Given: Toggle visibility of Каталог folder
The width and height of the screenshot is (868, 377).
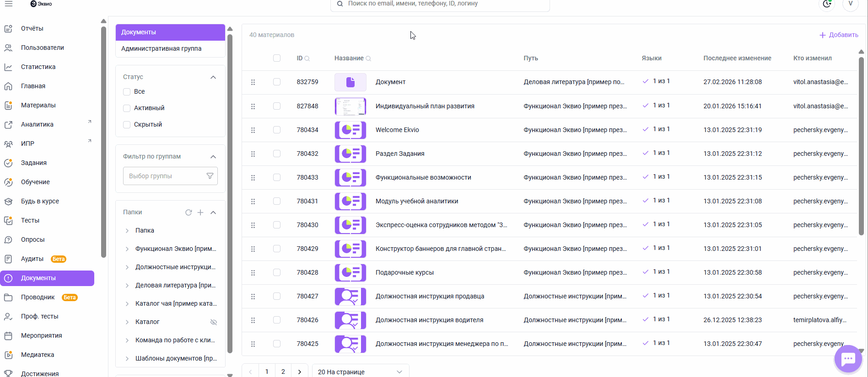Looking at the screenshot, I should pos(213,322).
